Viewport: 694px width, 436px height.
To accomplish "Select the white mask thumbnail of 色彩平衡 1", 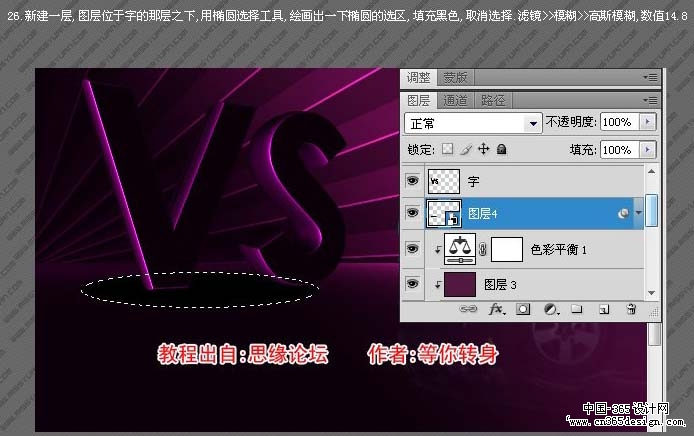I will pyautogui.click(x=507, y=250).
